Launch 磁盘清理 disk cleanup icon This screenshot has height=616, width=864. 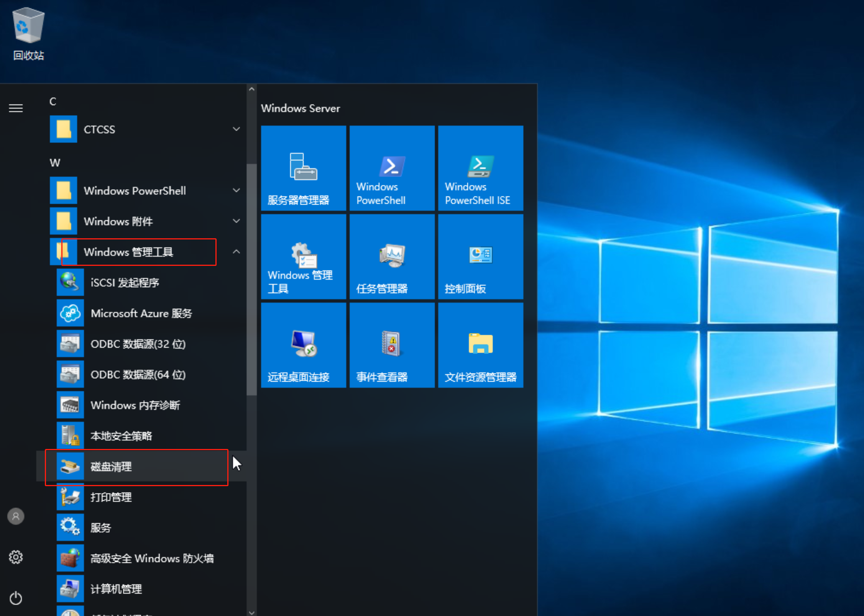pyautogui.click(x=70, y=466)
